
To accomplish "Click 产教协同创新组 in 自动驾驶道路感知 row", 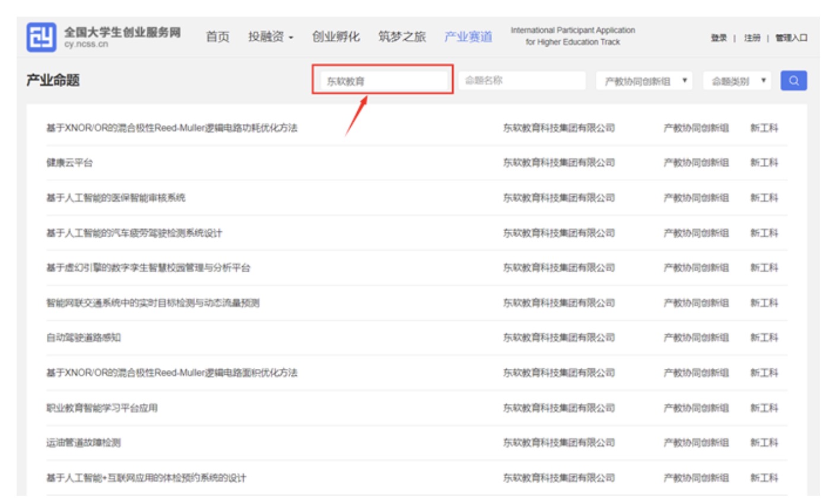I will click(696, 337).
